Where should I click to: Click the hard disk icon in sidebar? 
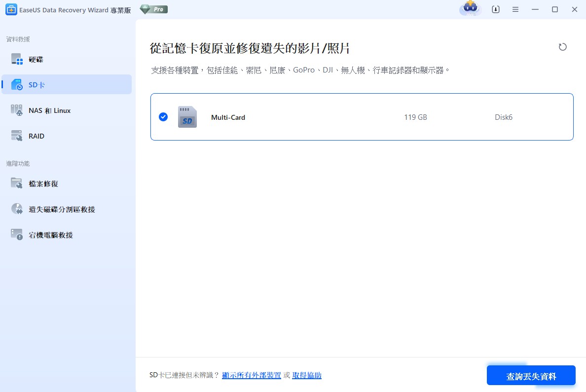click(17, 59)
